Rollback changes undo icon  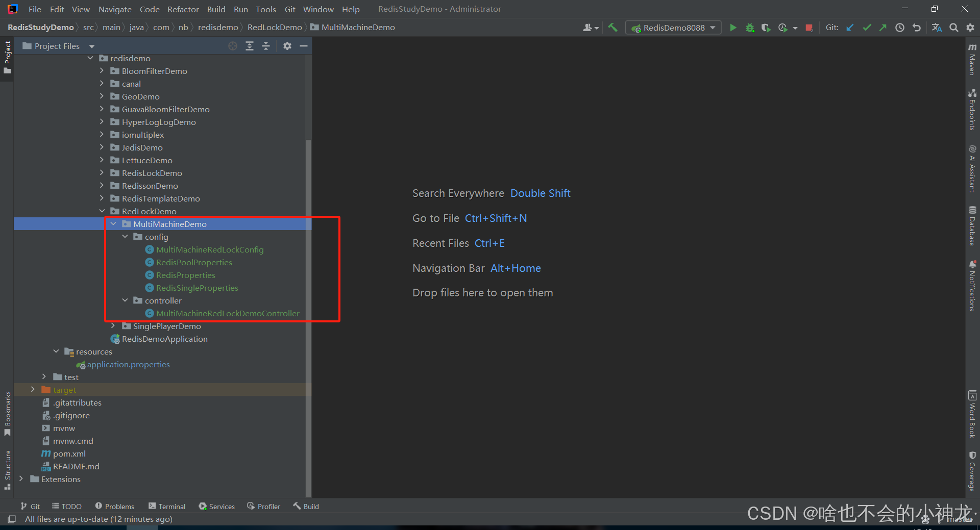(917, 28)
